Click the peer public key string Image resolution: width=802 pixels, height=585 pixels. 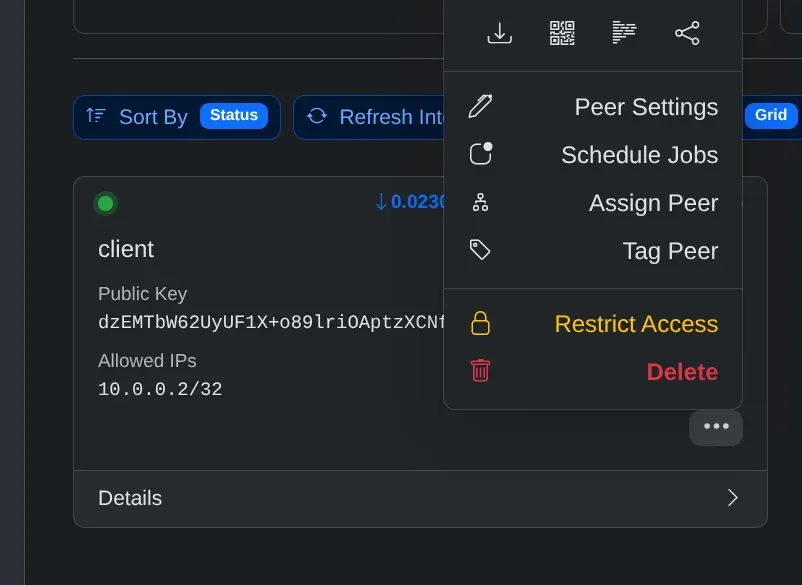[x=270, y=322]
